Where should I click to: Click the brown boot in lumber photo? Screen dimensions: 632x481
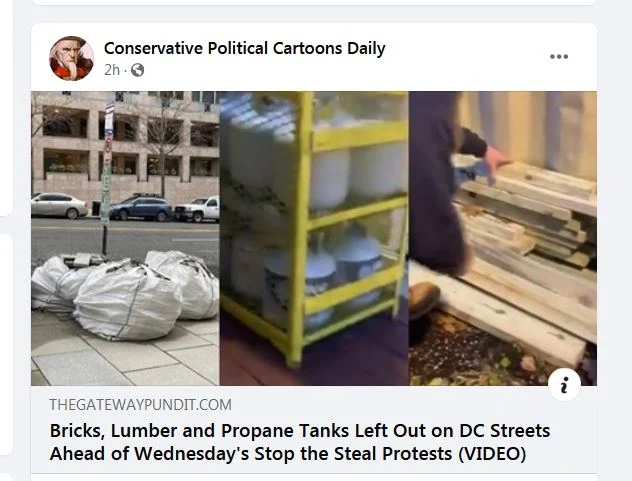point(424,299)
